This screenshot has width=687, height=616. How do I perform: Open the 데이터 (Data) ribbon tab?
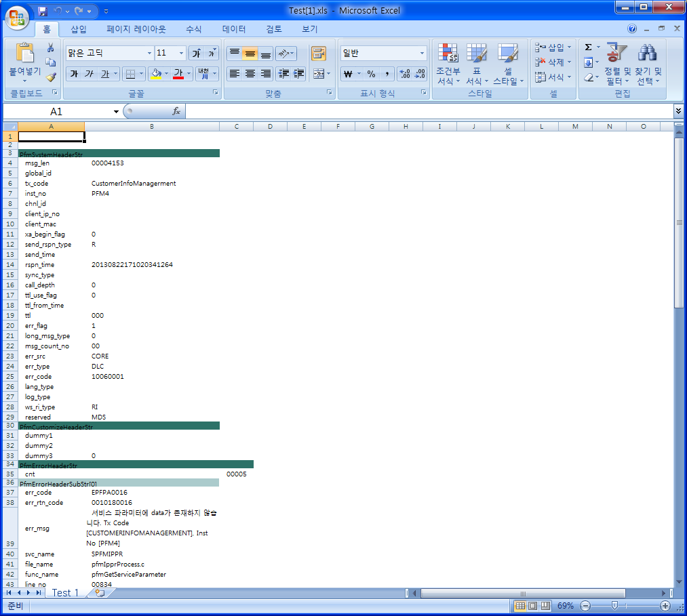pos(234,29)
